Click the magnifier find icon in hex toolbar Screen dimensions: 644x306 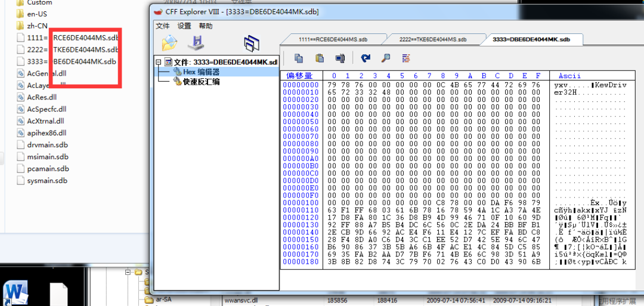(386, 58)
